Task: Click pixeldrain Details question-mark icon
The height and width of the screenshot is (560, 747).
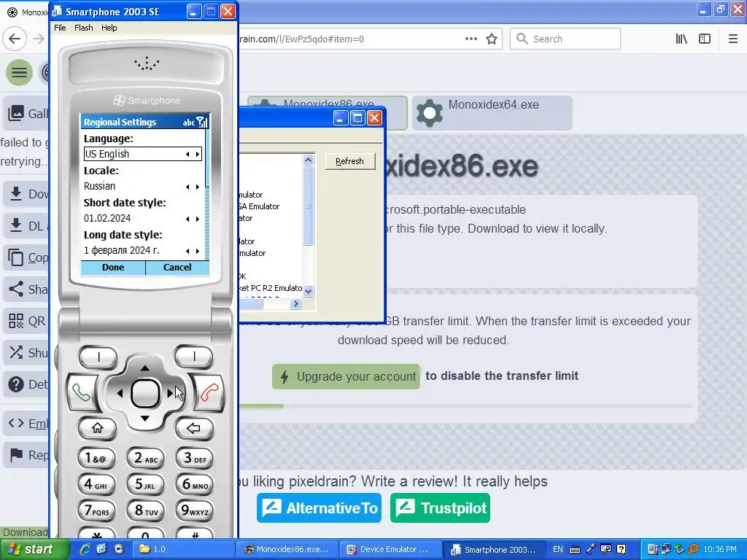Action: [x=16, y=384]
